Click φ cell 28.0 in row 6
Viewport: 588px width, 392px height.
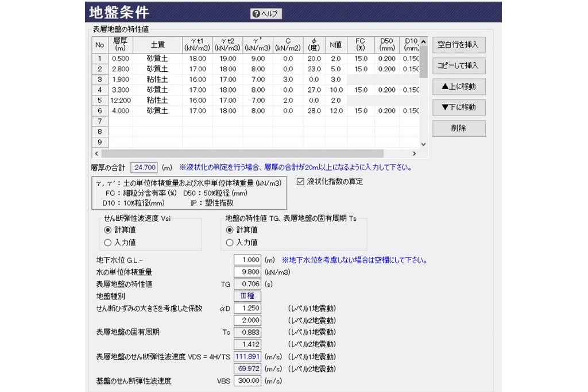[314, 111]
